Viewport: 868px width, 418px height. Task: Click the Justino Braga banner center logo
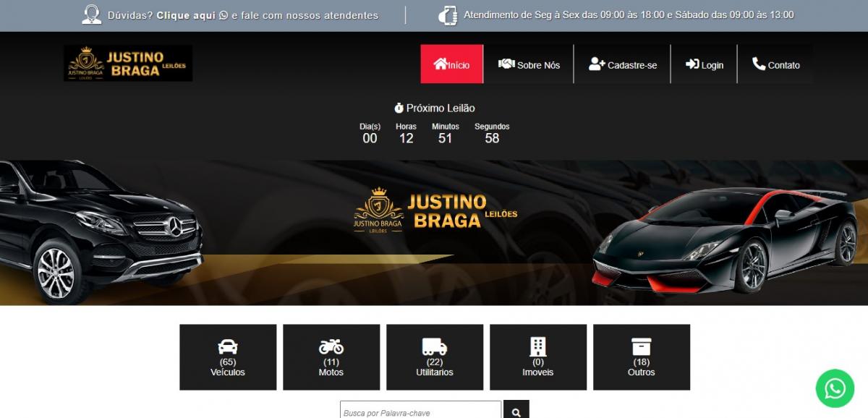pos(435,210)
